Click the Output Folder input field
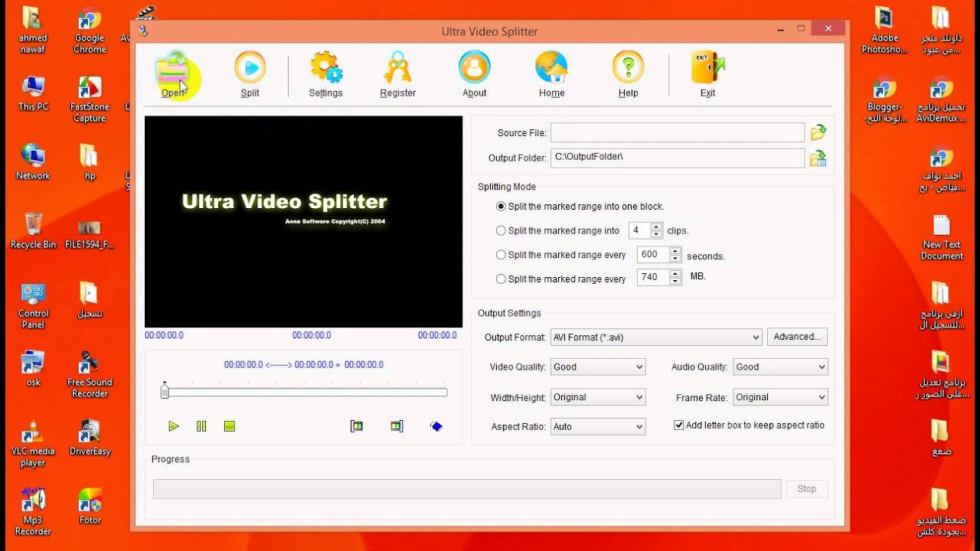 click(x=678, y=158)
